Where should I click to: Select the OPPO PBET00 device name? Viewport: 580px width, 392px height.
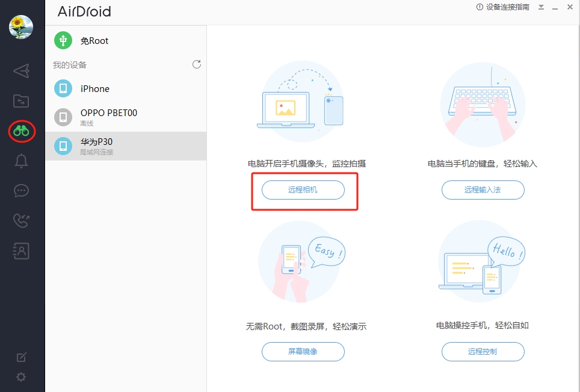pos(109,112)
